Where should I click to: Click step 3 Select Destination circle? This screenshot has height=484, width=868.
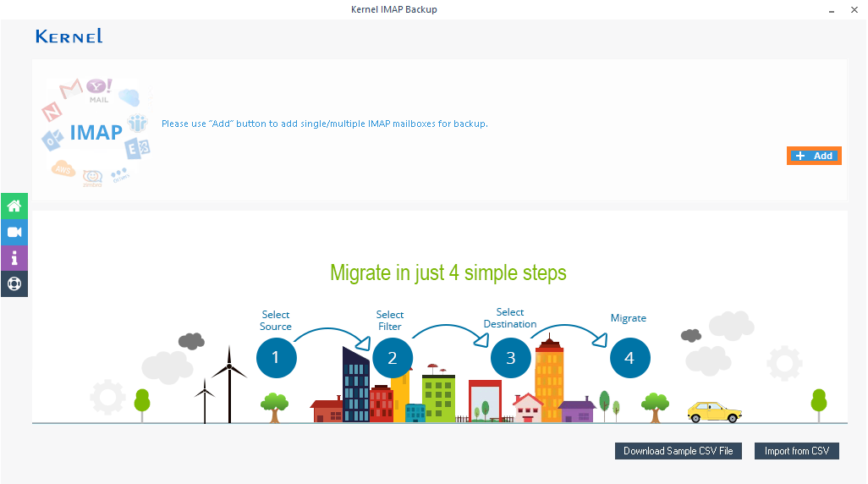tap(511, 358)
